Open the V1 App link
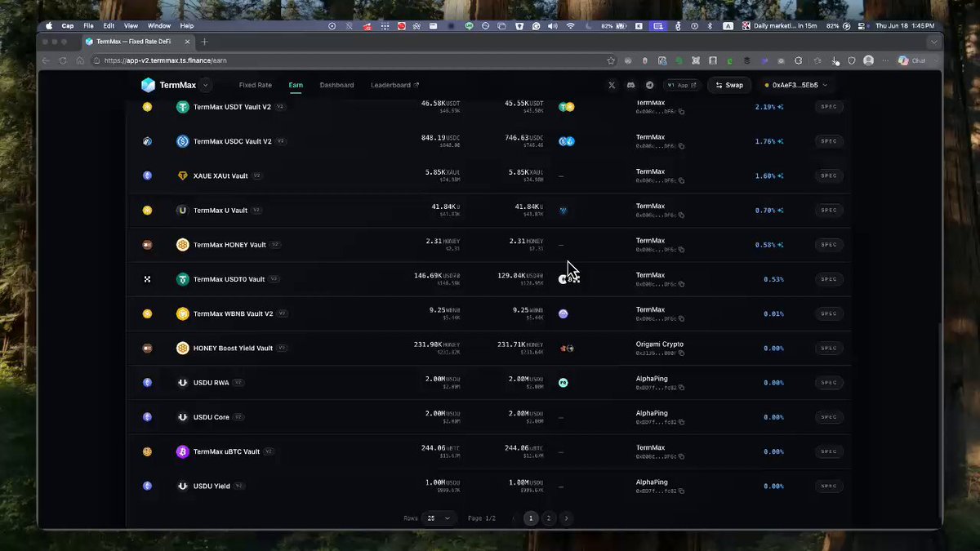The image size is (980, 551). (x=682, y=85)
